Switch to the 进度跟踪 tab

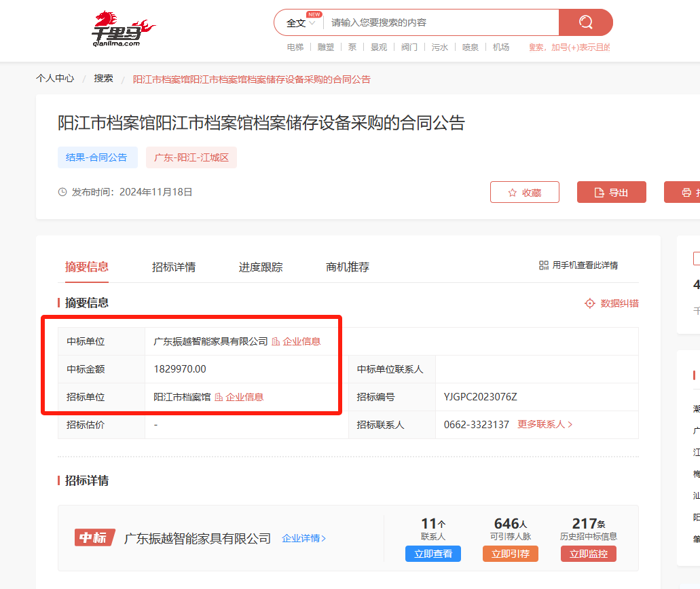tap(261, 267)
